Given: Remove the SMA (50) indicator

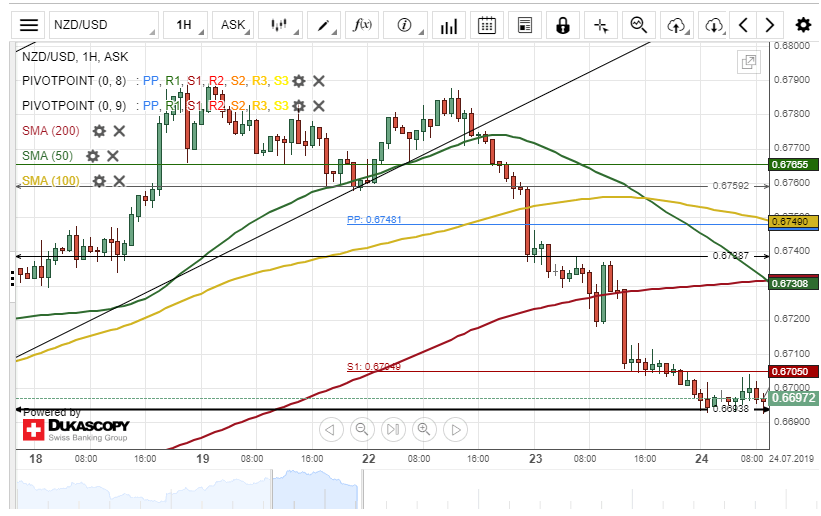Looking at the screenshot, I should (113, 156).
